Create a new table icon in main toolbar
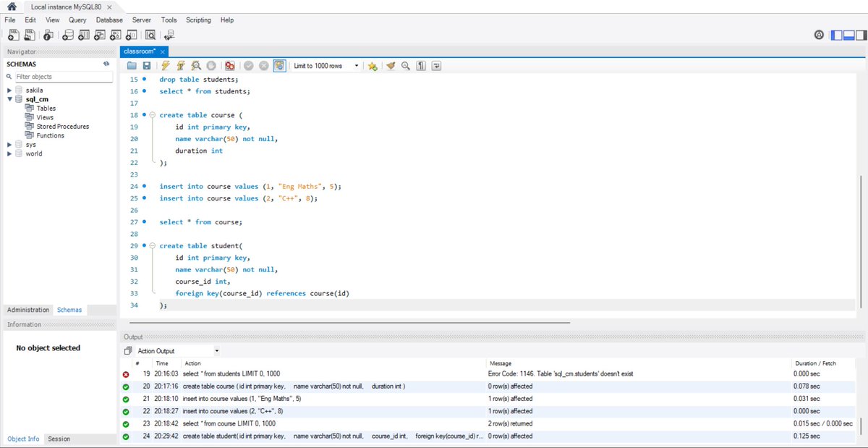The height and width of the screenshot is (448, 868). [x=84, y=34]
